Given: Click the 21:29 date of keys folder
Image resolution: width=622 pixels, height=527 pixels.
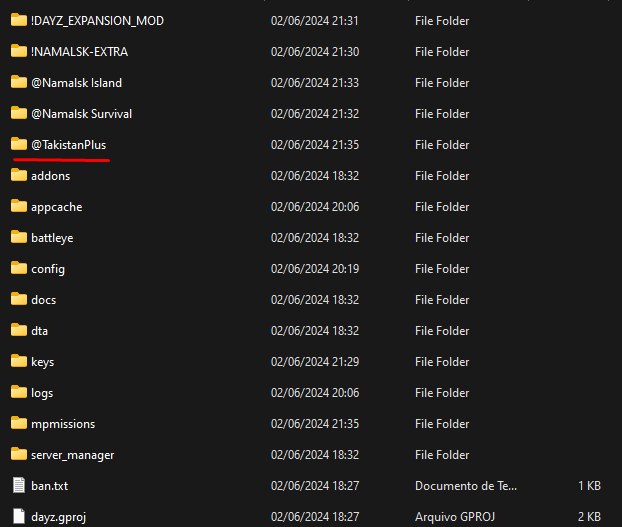Looking at the screenshot, I should (x=315, y=362).
